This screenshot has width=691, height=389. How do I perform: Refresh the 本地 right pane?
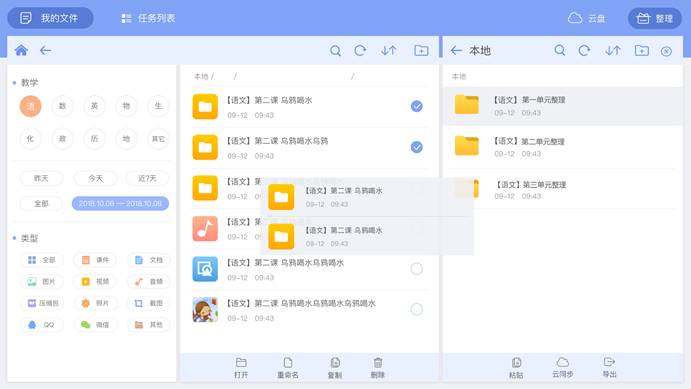584,51
